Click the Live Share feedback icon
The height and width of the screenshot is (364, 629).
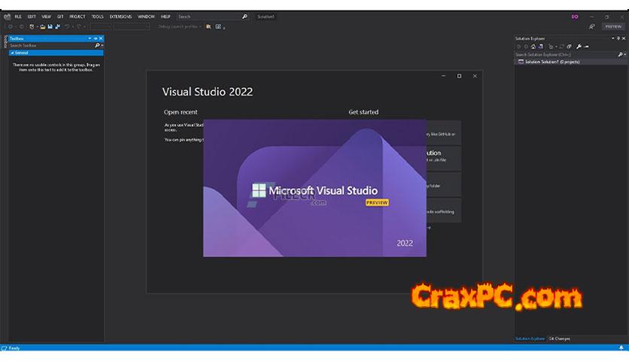(591, 26)
